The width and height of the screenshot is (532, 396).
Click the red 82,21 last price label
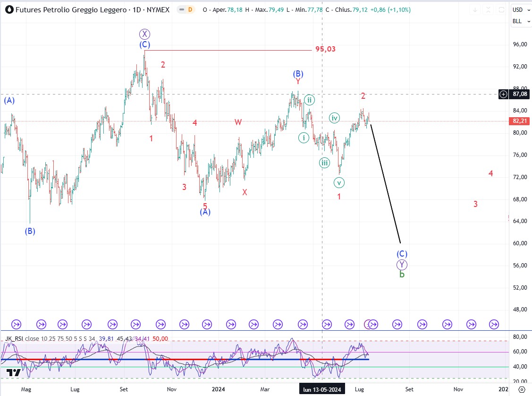[520, 121]
